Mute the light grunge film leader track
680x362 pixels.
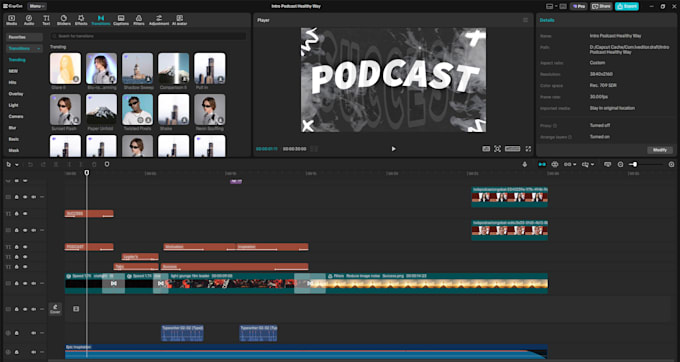click(33, 284)
